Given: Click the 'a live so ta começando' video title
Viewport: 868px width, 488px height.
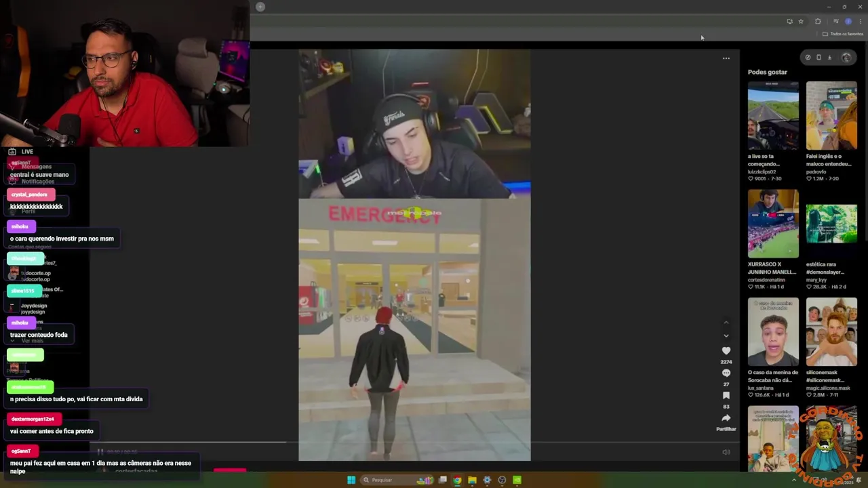Looking at the screenshot, I should click(764, 160).
